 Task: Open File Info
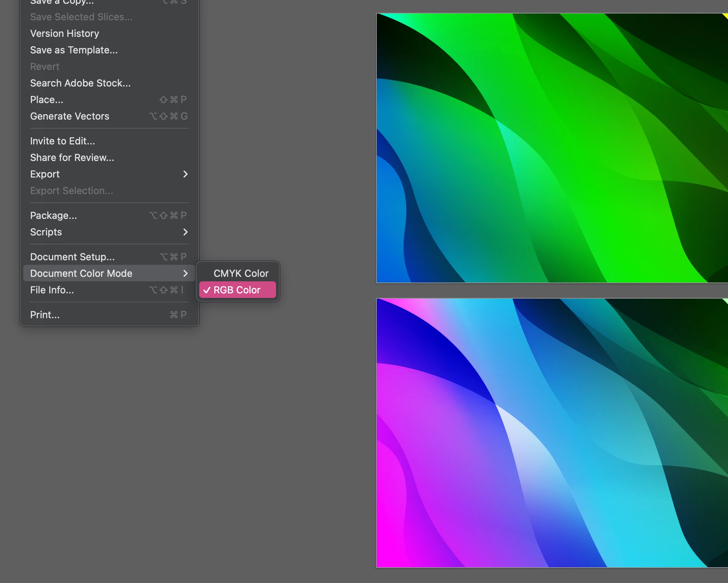point(52,290)
